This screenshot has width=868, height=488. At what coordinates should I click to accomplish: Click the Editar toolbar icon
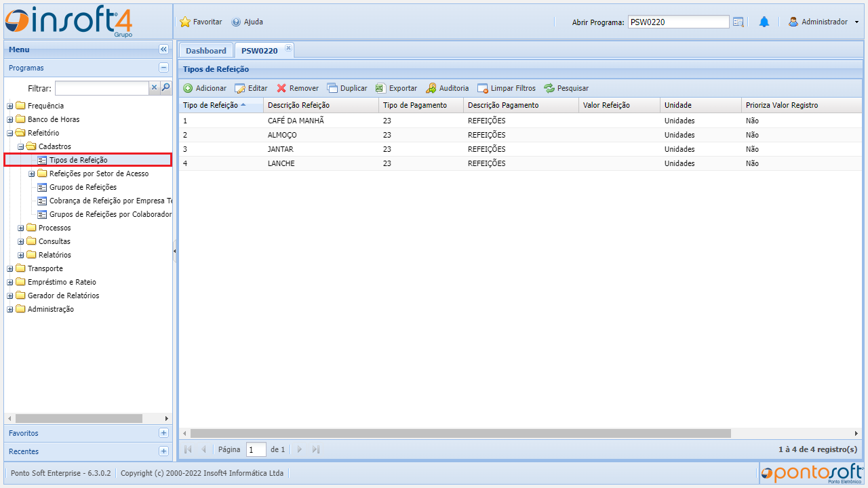240,88
